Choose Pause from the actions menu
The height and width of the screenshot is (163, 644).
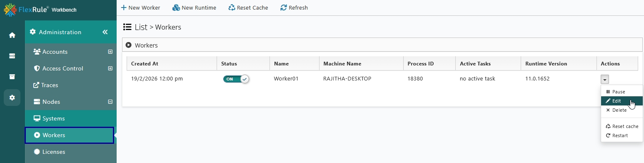point(622,92)
